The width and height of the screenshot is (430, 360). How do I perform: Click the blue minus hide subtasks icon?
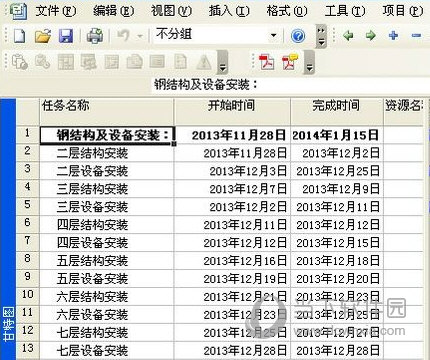(416, 35)
